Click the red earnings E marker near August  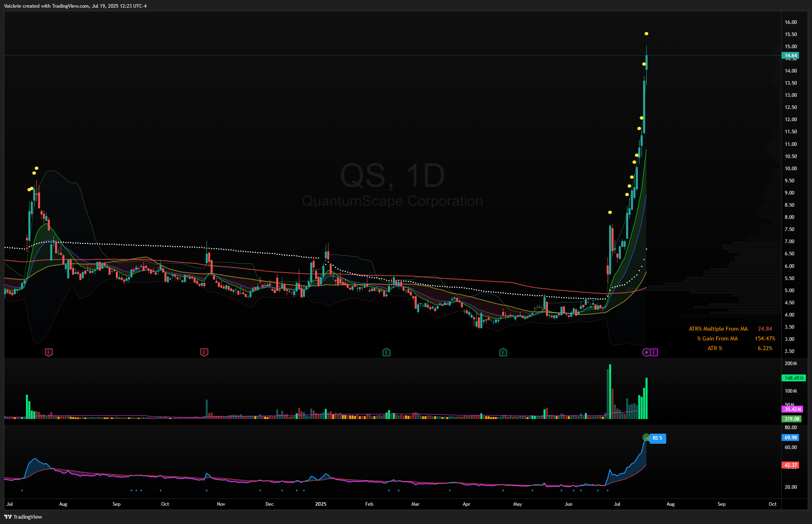pyautogui.click(x=49, y=352)
